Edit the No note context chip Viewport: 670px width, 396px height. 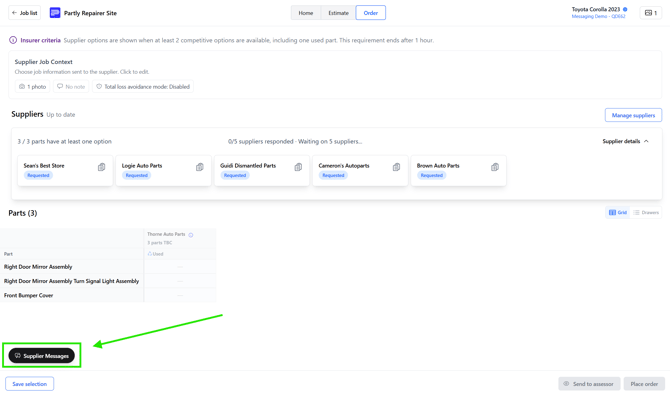pos(71,86)
